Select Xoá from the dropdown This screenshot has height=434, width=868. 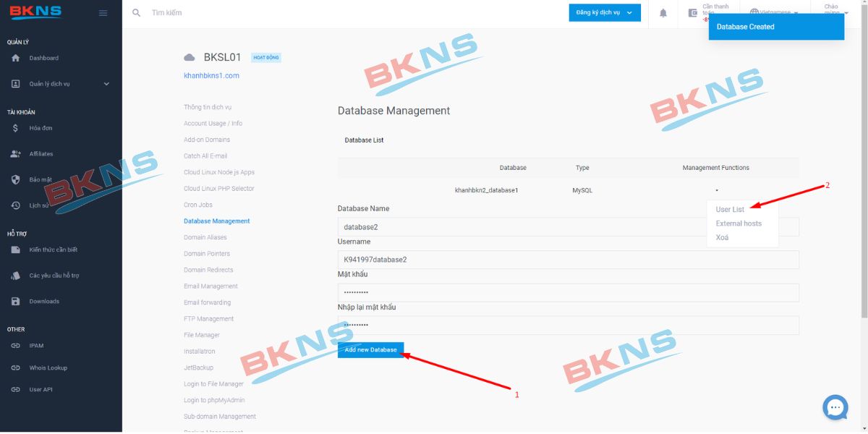[722, 237]
